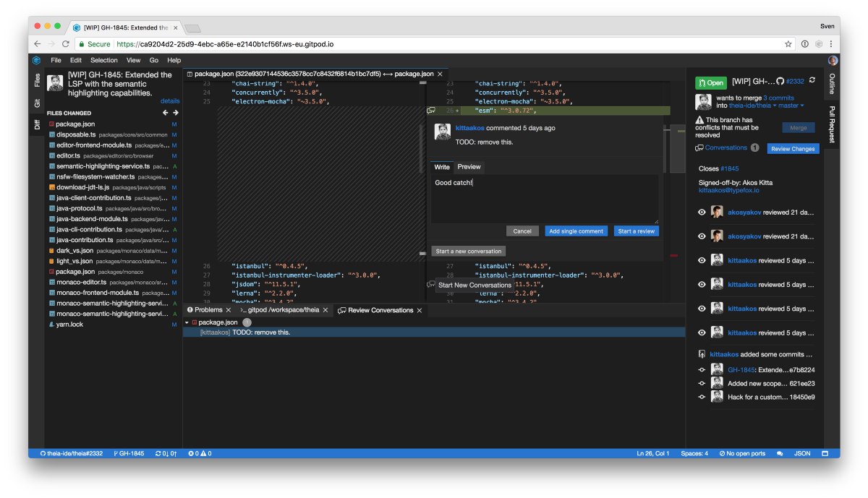Click the Good catch! comment text area
868x498 pixels.
(x=544, y=198)
